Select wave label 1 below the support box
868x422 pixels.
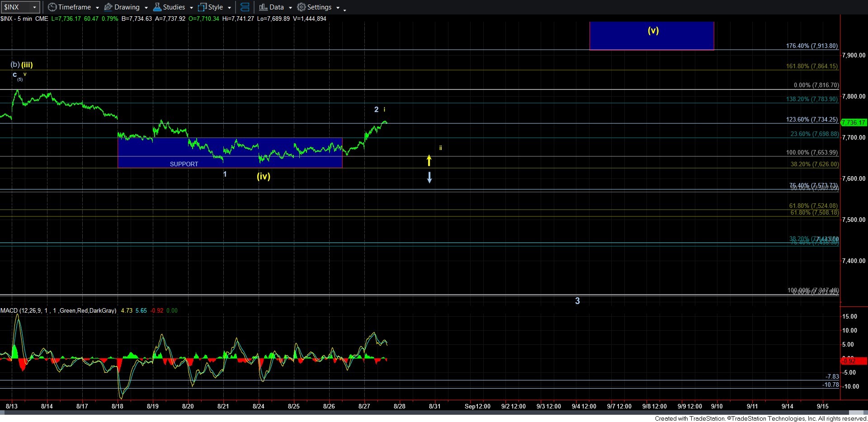tap(225, 174)
